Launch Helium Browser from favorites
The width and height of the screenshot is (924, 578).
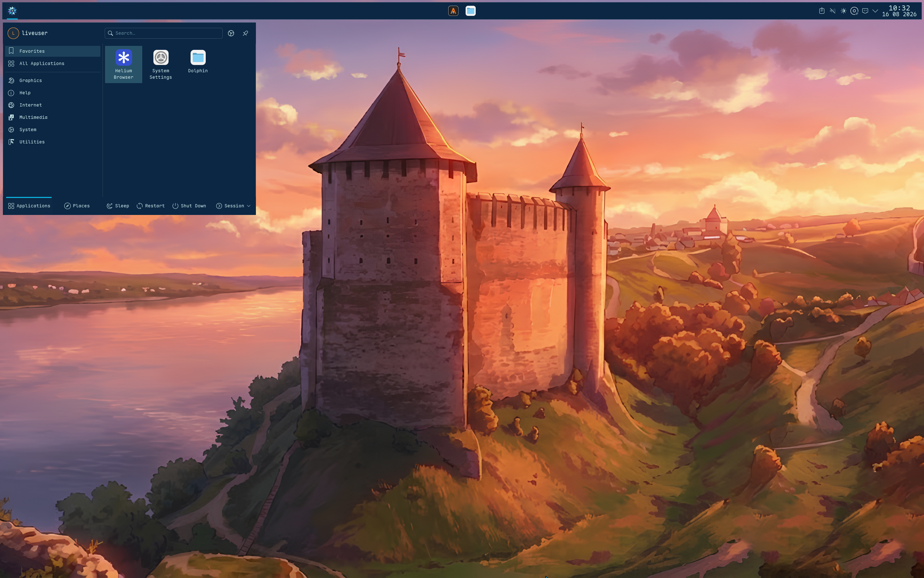click(123, 64)
